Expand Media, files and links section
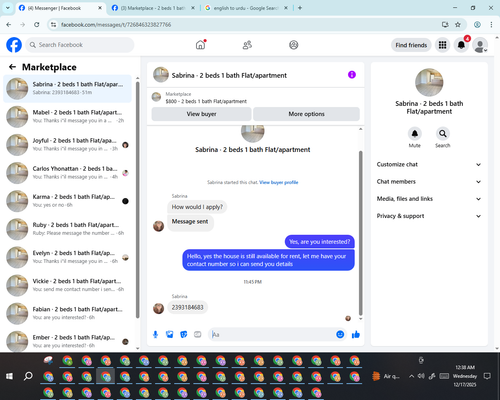Screen dimensions: 500x400 pos(429,199)
